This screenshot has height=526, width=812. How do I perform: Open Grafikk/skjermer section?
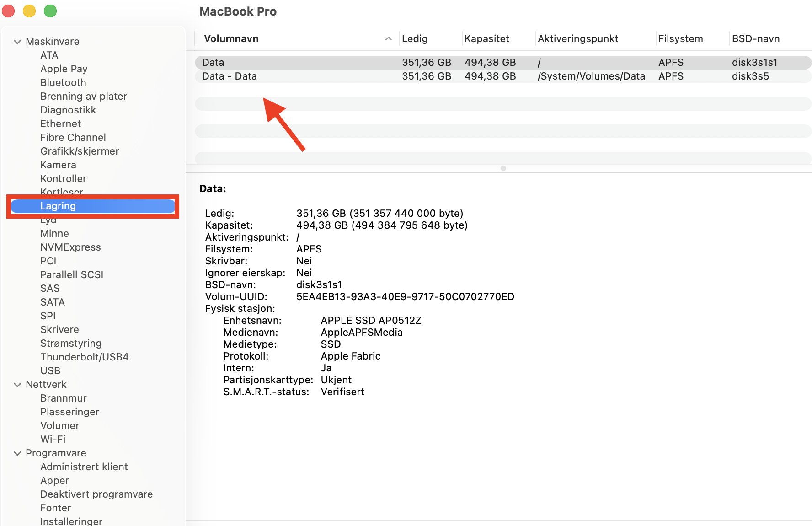coord(80,151)
